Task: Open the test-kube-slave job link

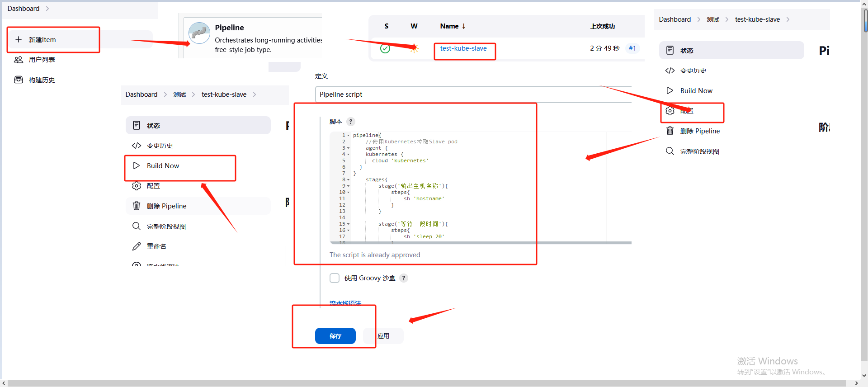Action: point(463,48)
